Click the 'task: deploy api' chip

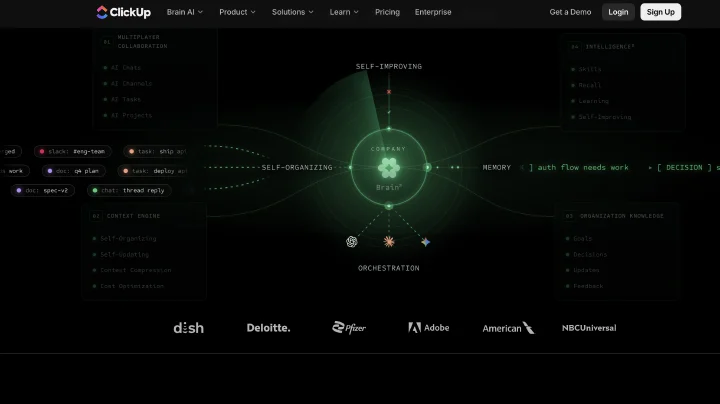coord(154,171)
